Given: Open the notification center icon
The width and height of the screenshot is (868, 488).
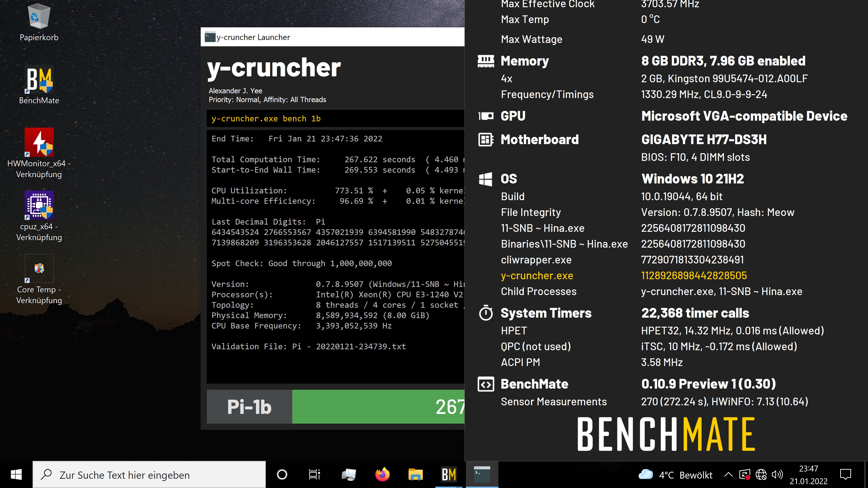Looking at the screenshot, I should (845, 475).
